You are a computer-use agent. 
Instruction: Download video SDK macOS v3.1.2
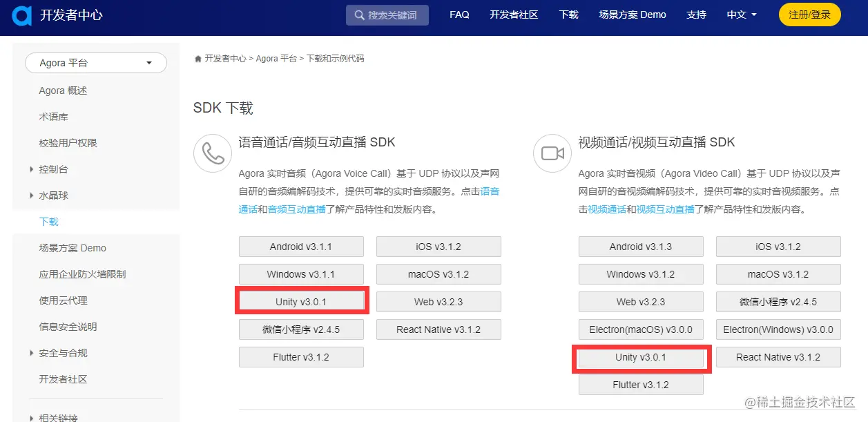pyautogui.click(x=778, y=274)
